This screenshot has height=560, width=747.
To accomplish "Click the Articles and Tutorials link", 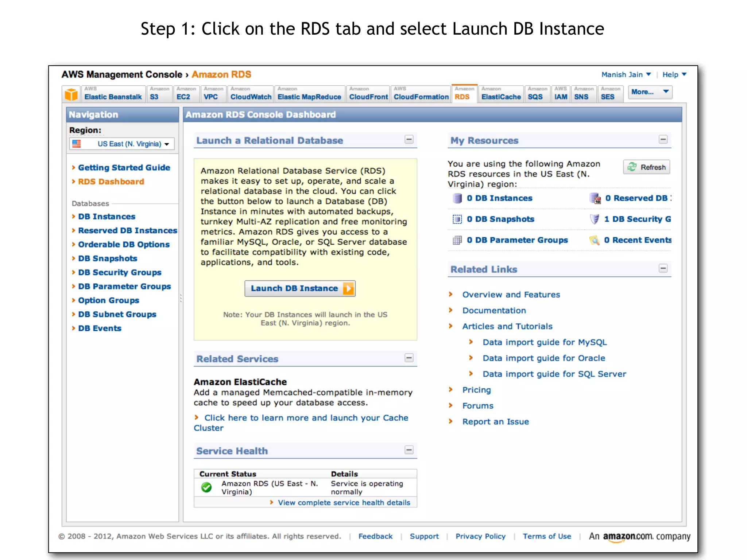I will pos(507,326).
